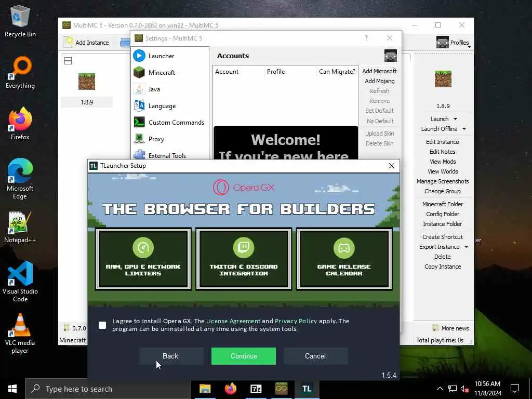This screenshot has height=399, width=532.
Task: Open External Tools settings page
Action: [170, 155]
